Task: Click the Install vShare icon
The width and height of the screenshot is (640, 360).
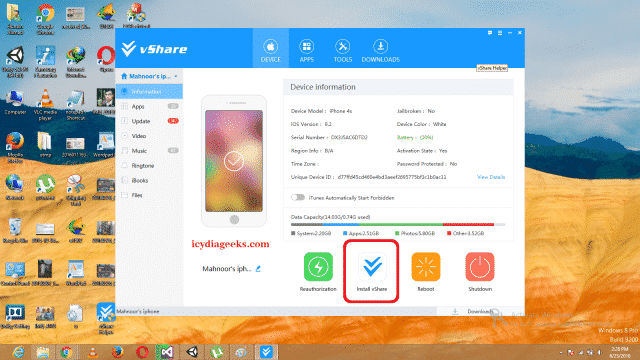Action: point(372,267)
